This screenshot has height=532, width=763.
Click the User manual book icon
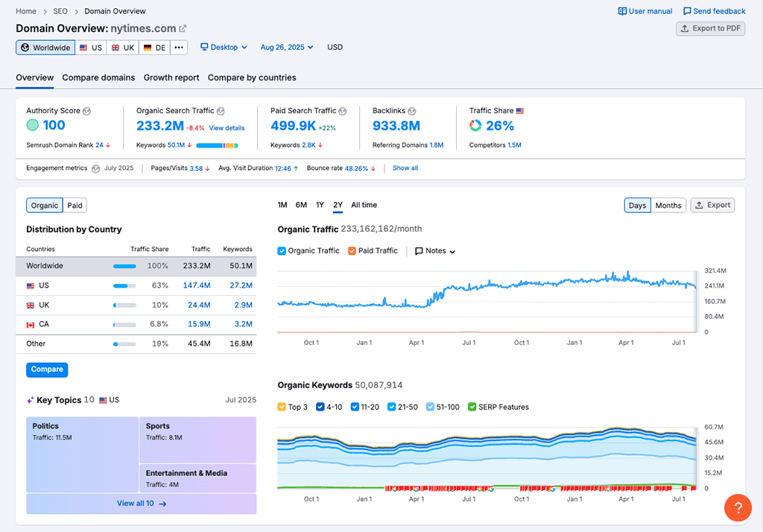coord(622,11)
